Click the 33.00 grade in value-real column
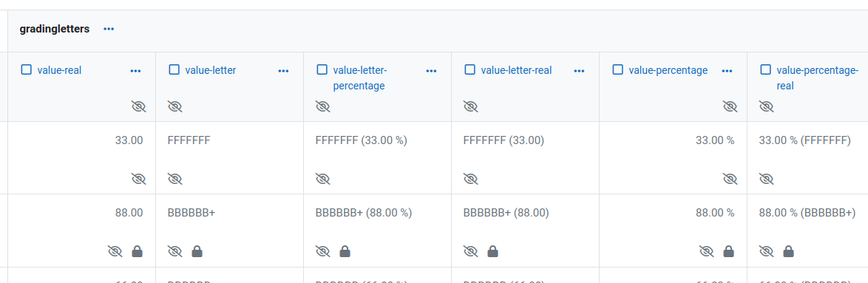The width and height of the screenshot is (868, 283). (x=129, y=140)
